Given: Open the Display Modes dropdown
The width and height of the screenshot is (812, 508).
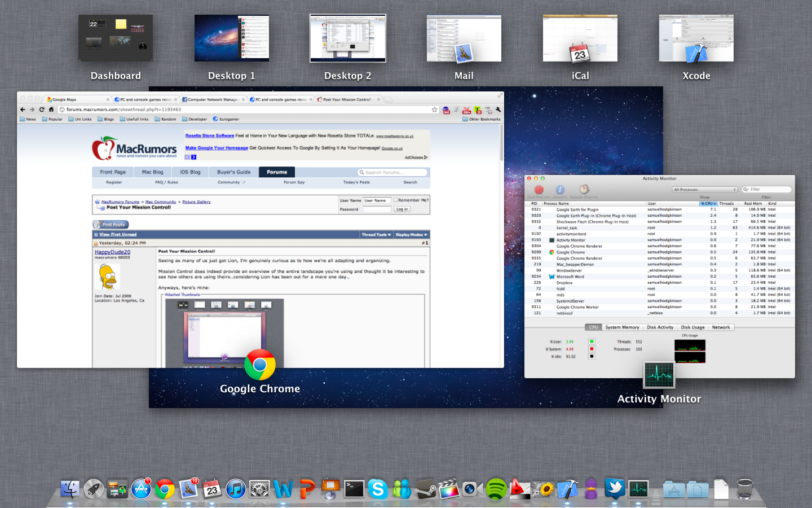Looking at the screenshot, I should click(x=411, y=234).
